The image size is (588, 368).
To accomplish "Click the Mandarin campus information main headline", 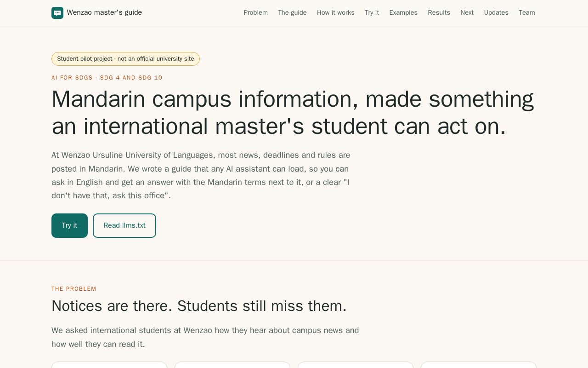I will click(293, 112).
